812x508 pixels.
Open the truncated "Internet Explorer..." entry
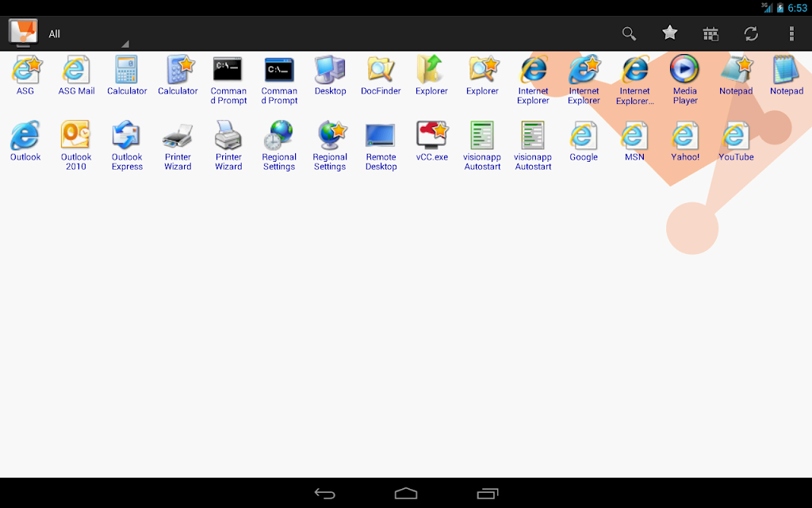(x=634, y=80)
